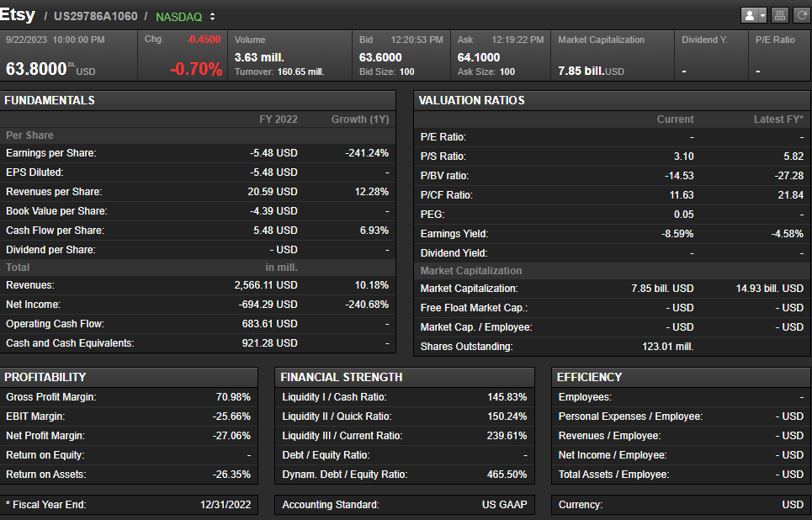Click the Dividend per Share label
Screen dimensions: 812x520
(50, 250)
